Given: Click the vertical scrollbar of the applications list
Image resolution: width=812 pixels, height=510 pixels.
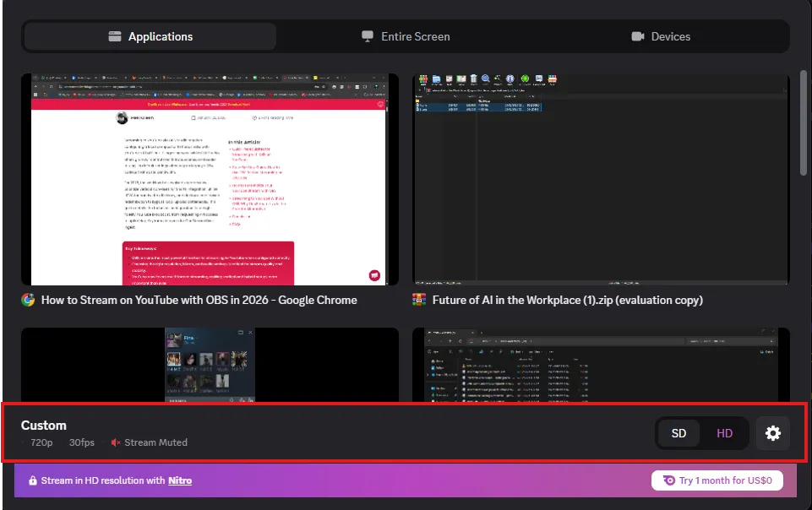Looking at the screenshot, I should click(x=803, y=122).
